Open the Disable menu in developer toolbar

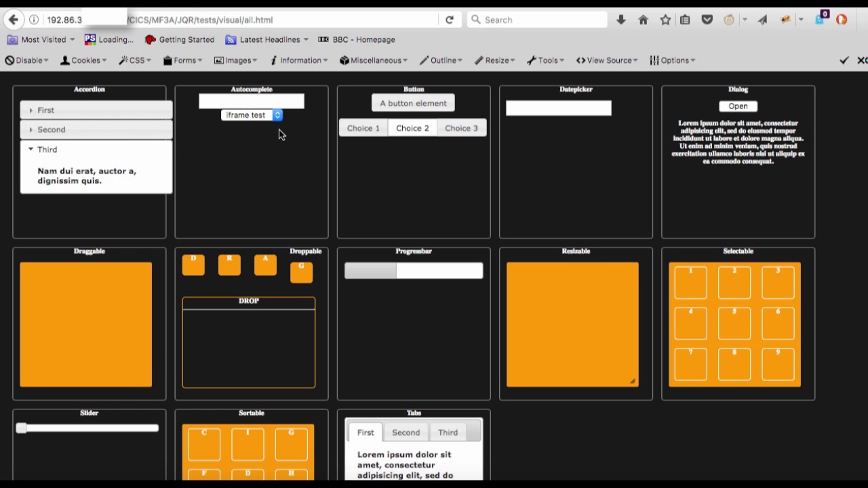click(x=26, y=60)
